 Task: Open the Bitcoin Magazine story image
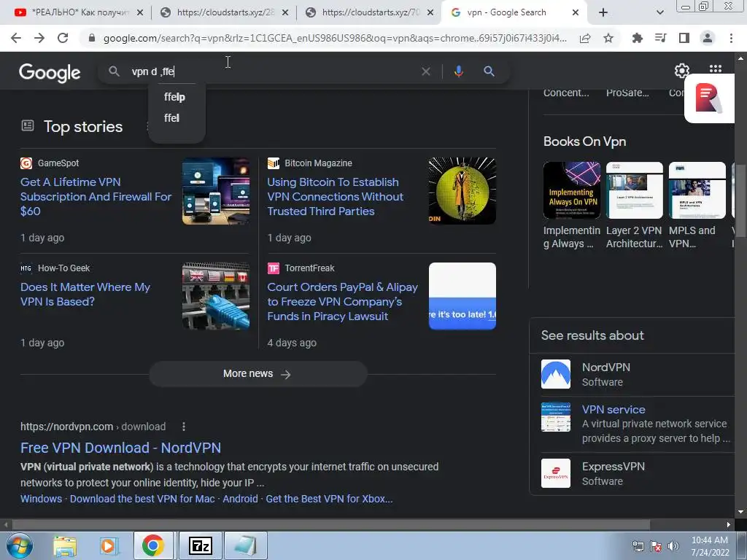pos(462,191)
